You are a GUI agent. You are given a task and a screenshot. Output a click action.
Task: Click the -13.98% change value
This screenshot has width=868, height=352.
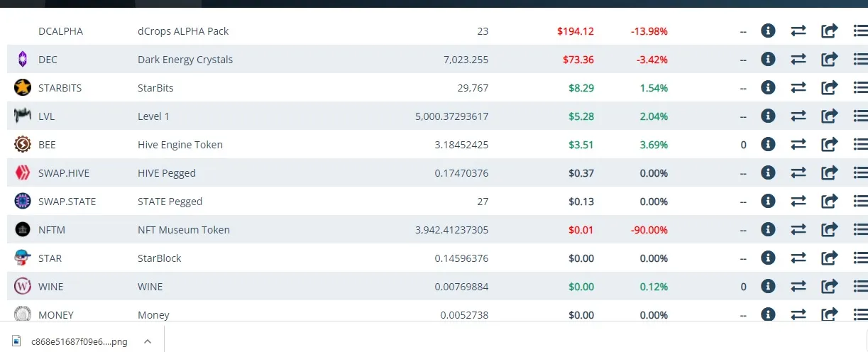click(649, 31)
